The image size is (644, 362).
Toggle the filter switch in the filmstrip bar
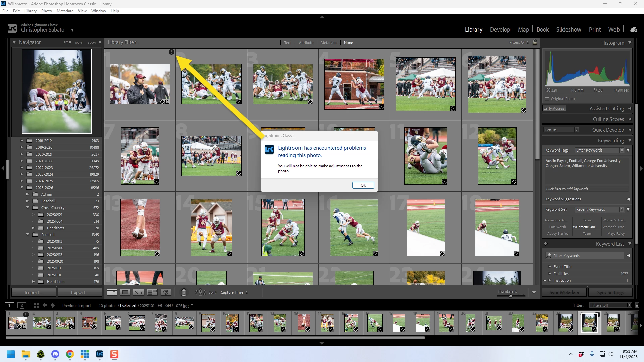point(637,305)
